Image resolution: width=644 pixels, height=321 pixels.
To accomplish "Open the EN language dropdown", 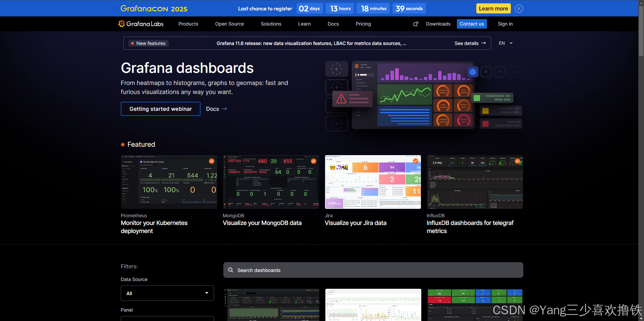I will pos(506,43).
